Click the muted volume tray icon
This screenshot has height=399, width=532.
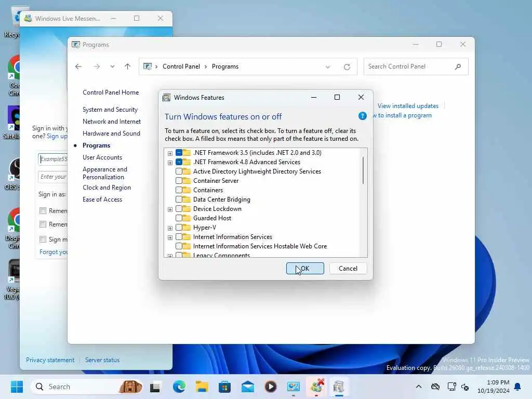point(465,387)
